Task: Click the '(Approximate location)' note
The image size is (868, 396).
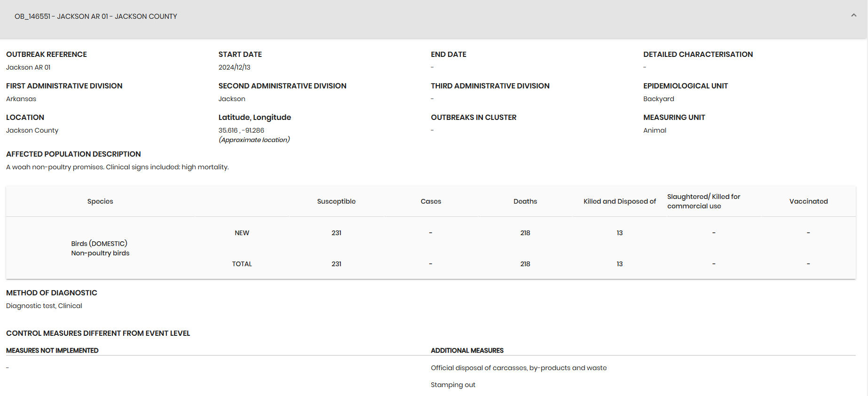Action: point(254,140)
